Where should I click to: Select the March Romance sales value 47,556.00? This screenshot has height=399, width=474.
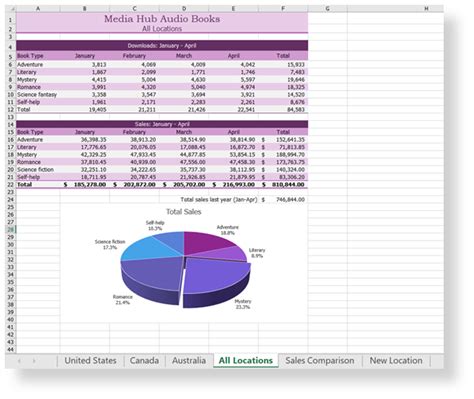[184, 162]
